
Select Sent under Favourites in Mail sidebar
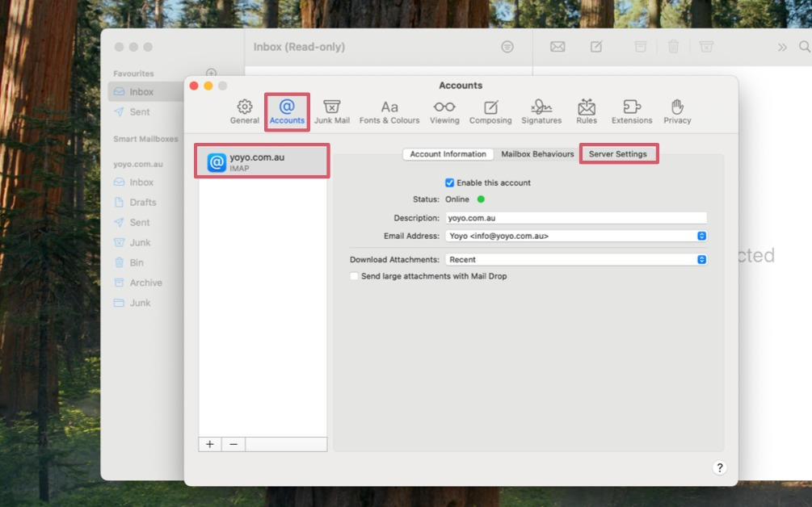tap(139, 111)
